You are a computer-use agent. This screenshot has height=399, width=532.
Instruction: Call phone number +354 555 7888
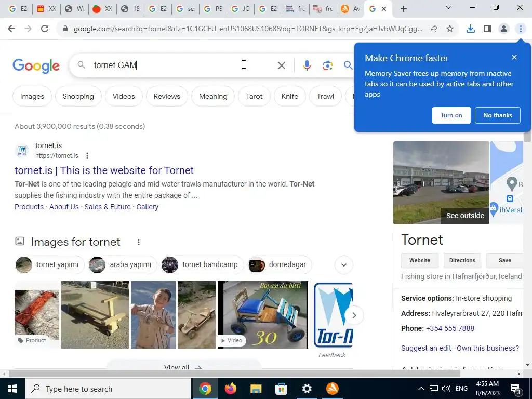coord(450,328)
